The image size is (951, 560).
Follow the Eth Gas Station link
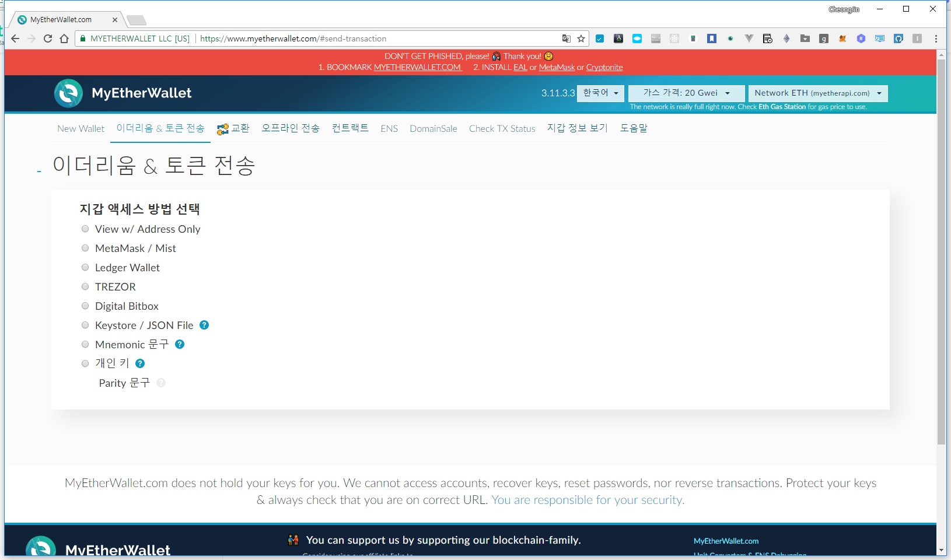782,107
